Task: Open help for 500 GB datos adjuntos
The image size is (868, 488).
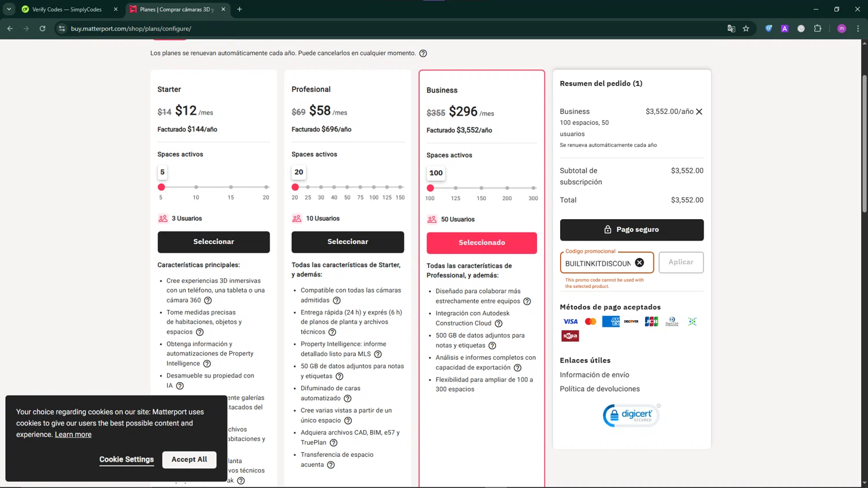Action: tap(492, 346)
